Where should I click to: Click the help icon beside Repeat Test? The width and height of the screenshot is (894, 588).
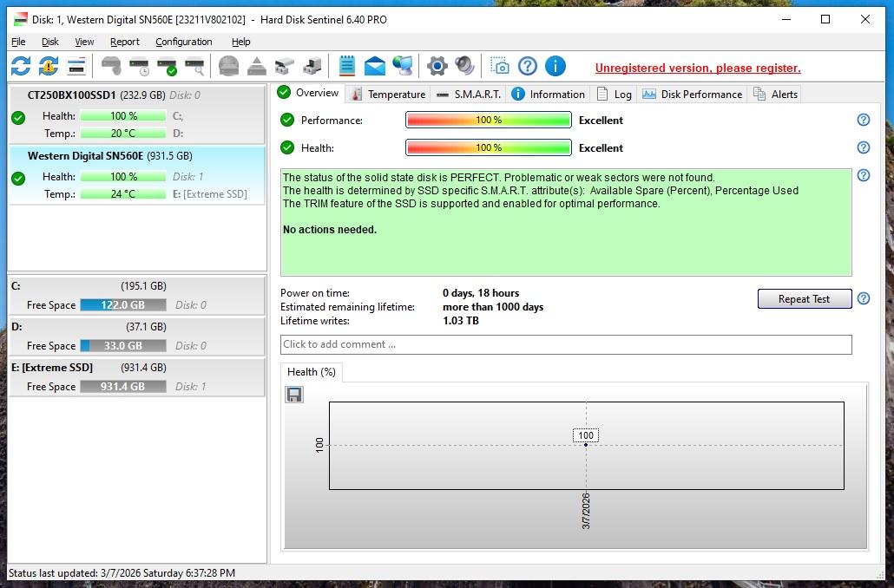(863, 299)
